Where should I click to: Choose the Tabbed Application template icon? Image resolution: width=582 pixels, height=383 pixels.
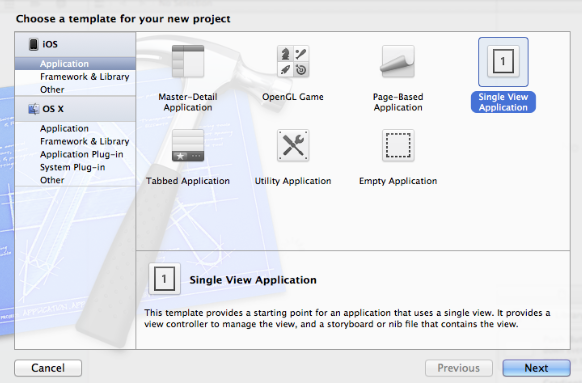coord(188,145)
